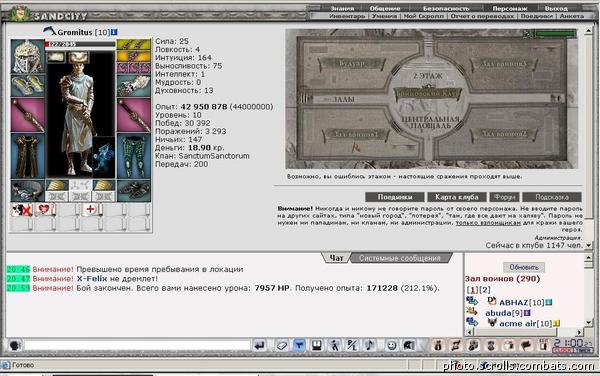Click the Обновить button in player list
Image resolution: width=600 pixels, height=376 pixels.
523,267
